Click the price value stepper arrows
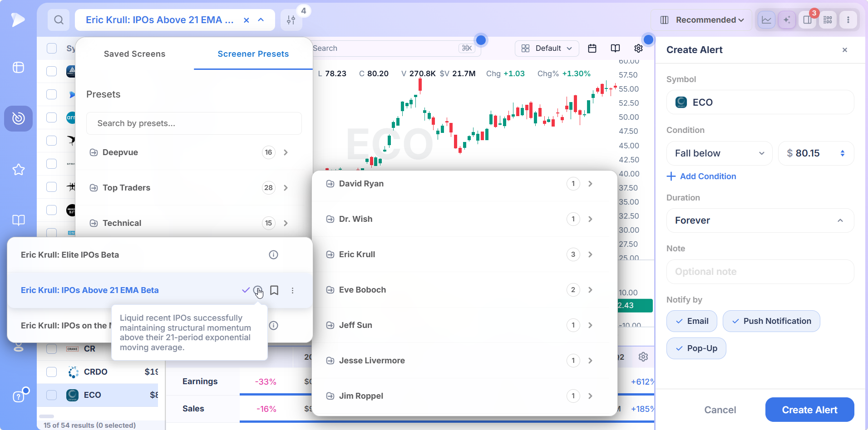The width and height of the screenshot is (868, 430). tap(843, 153)
